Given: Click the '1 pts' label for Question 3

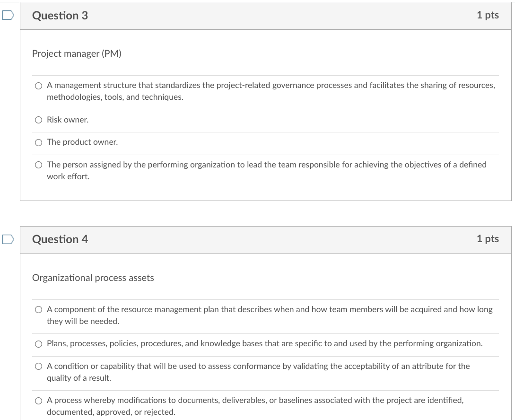Looking at the screenshot, I should [489, 15].
